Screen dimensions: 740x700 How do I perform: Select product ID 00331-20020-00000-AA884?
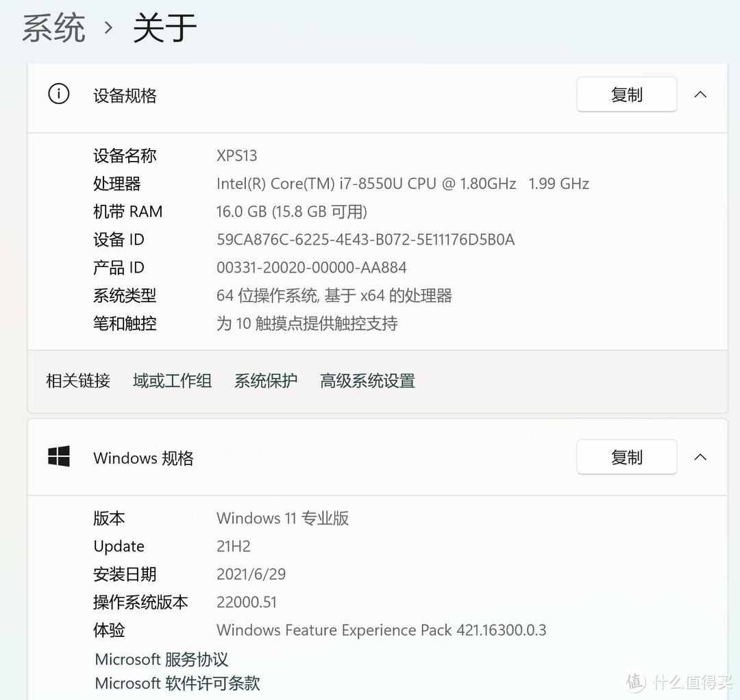(312, 267)
